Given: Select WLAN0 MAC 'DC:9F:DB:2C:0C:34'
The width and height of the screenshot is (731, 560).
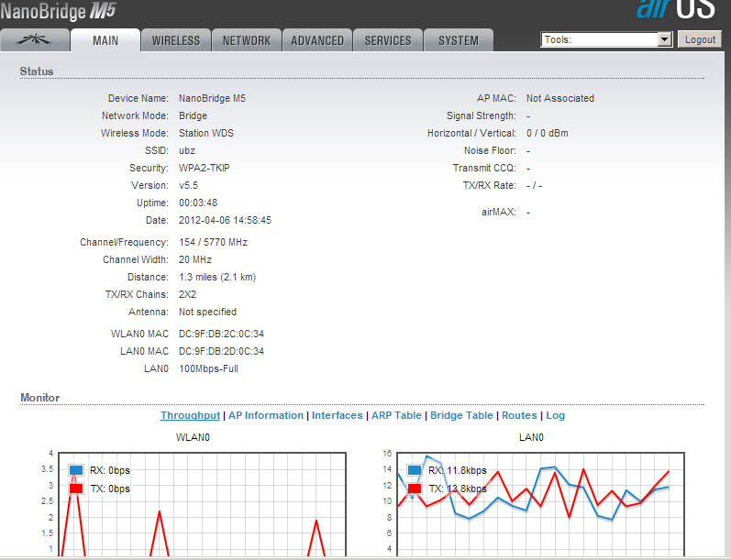Looking at the screenshot, I should [221, 334].
